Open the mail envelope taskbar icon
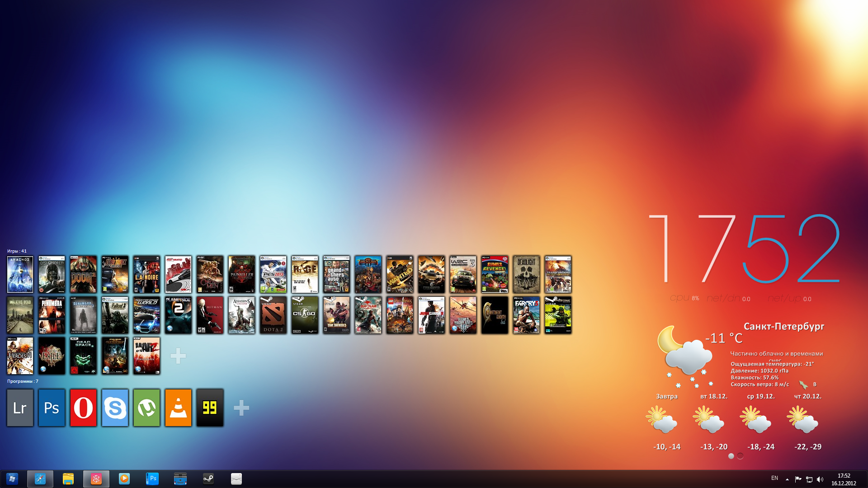This screenshot has width=868, height=488. click(236, 479)
